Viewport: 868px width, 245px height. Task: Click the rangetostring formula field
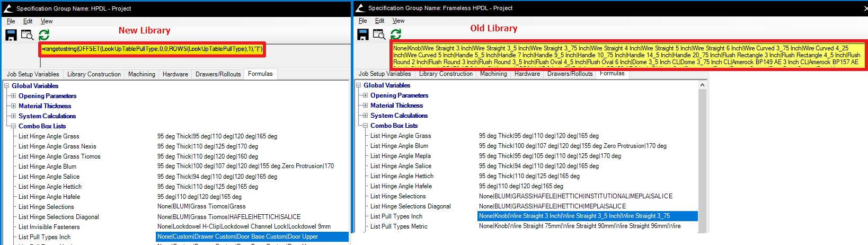pos(152,49)
